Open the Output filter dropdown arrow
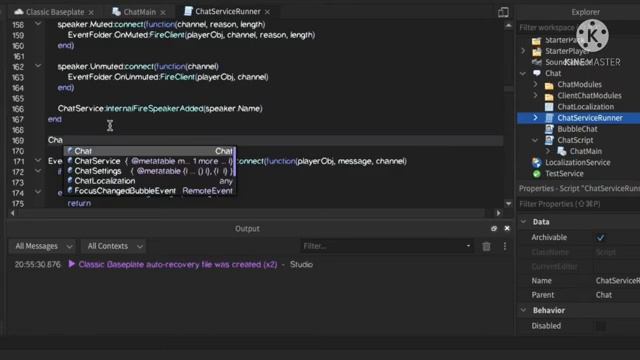The image size is (640, 360). point(468,246)
